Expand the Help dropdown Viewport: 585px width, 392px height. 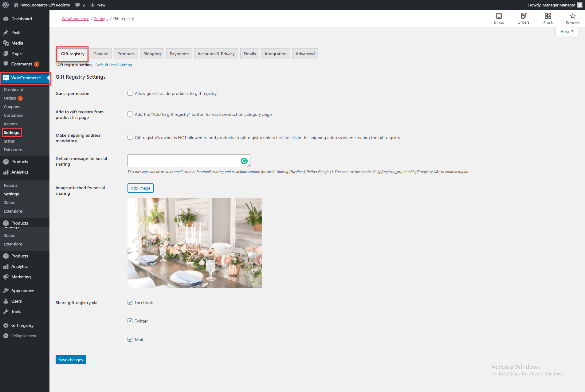coord(567,31)
